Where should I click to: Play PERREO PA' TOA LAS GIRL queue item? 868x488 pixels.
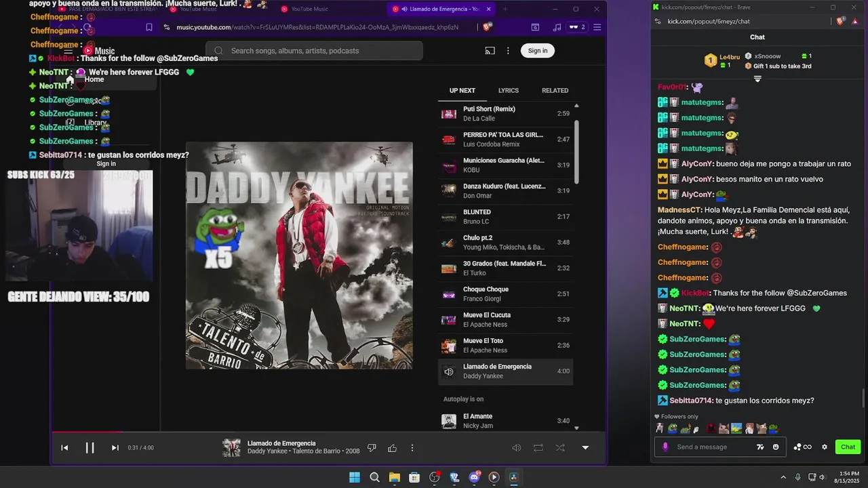[505, 140]
